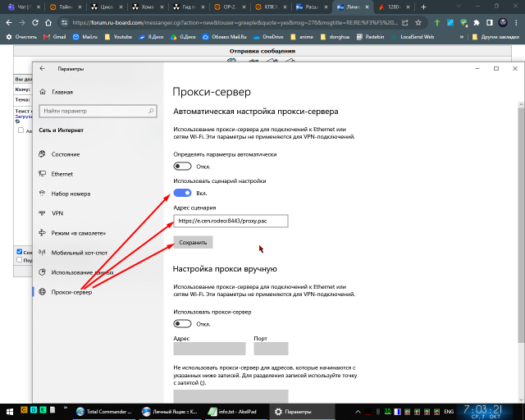
Task: Open Облако Mail.Ru bookmark
Action: coord(224,37)
